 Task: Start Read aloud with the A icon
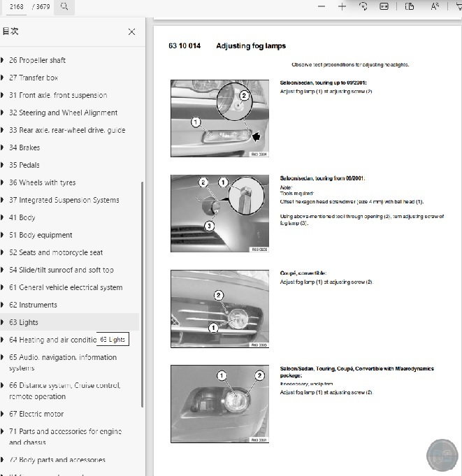[x=435, y=6]
